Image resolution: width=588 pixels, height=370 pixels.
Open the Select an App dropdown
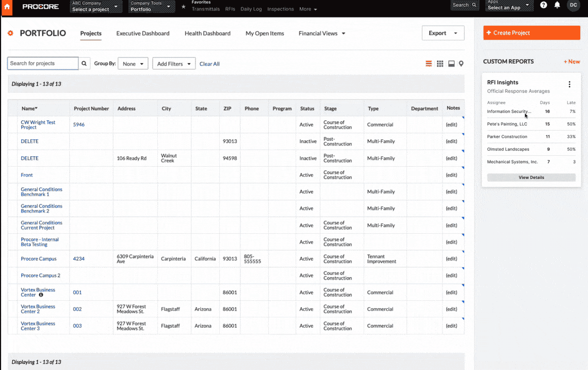pyautogui.click(x=509, y=6)
